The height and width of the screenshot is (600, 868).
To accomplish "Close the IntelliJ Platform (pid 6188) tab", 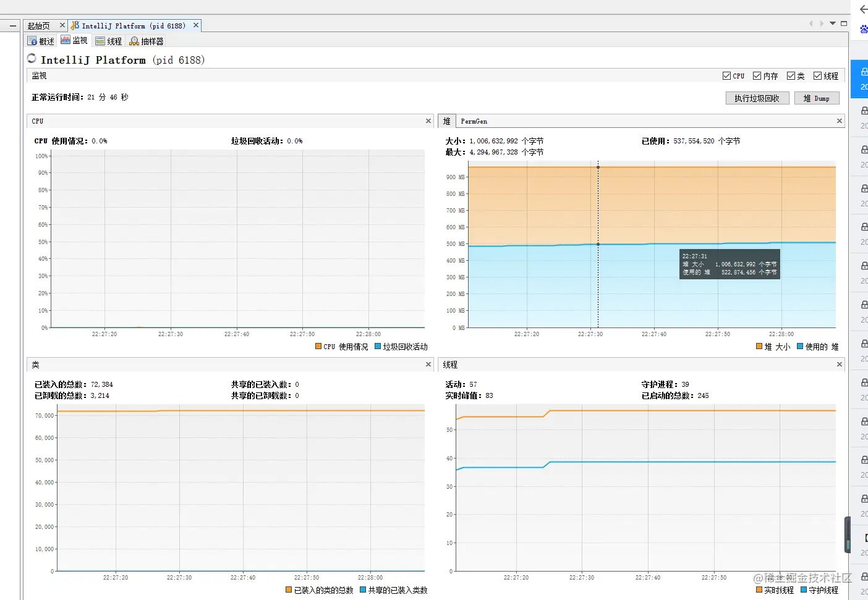I will coord(196,25).
